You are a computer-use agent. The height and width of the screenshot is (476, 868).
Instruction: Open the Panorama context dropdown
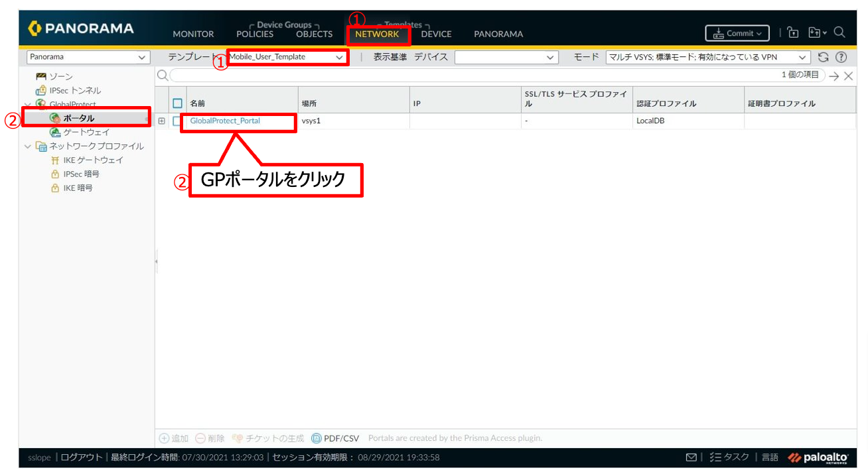[88, 58]
